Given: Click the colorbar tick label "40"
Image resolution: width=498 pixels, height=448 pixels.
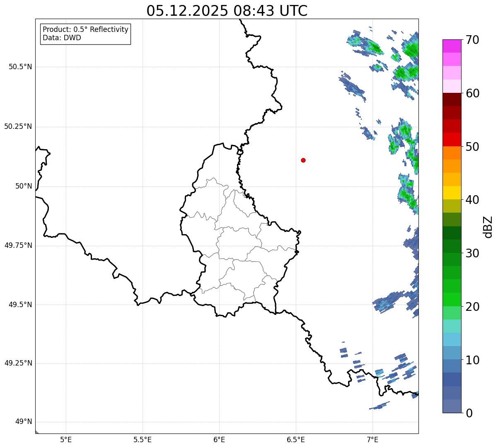Looking at the screenshot, I should pos(472,200).
